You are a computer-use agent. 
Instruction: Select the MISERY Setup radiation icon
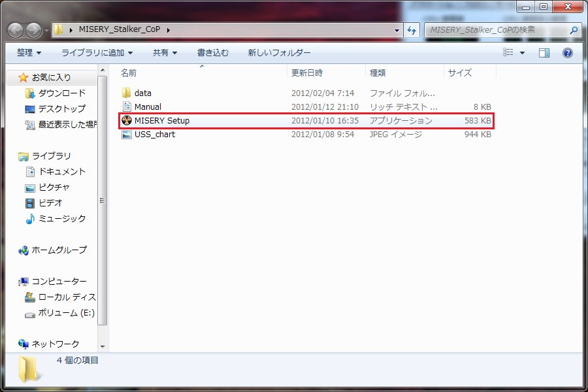click(x=127, y=120)
